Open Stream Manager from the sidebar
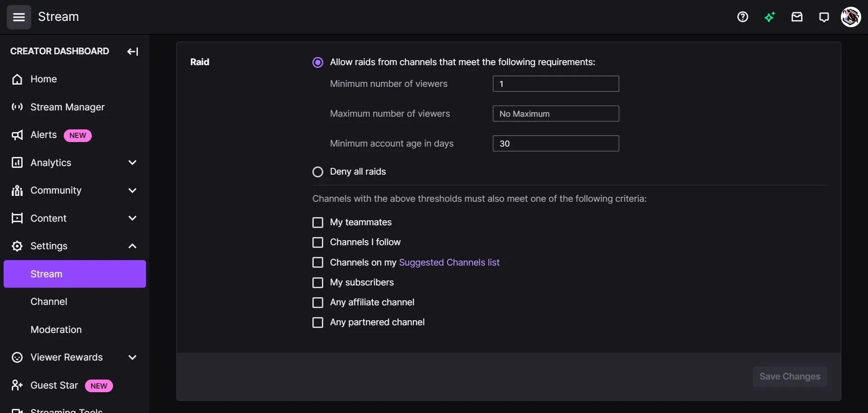The image size is (868, 413). point(68,107)
